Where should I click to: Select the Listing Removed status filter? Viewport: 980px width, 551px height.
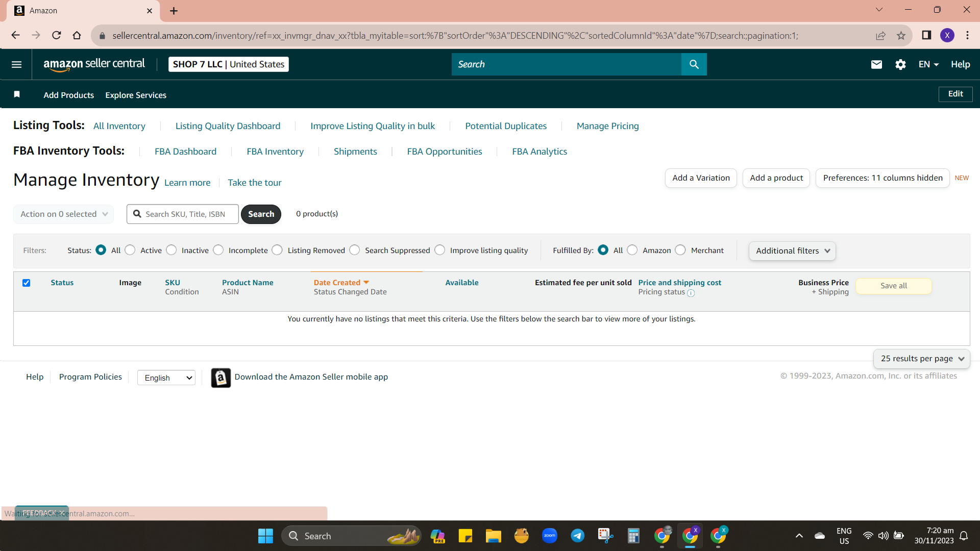click(277, 250)
